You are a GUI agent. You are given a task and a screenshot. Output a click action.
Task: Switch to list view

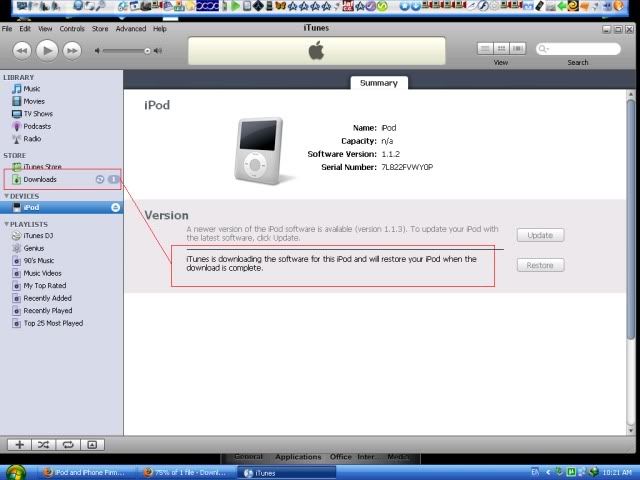click(485, 48)
